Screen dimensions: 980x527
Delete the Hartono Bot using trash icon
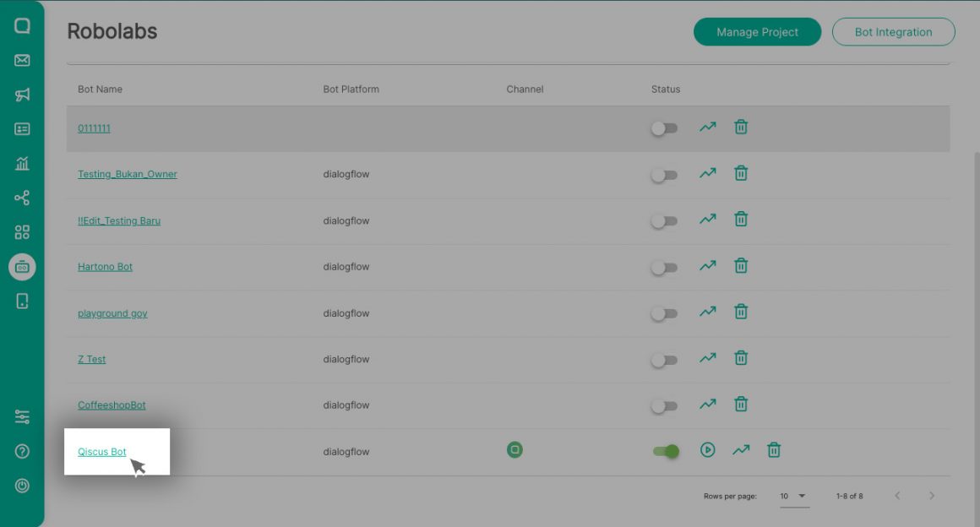(740, 264)
